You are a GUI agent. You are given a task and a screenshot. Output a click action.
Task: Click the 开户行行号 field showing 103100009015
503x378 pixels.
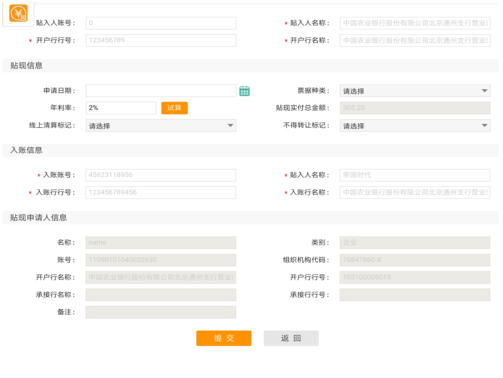pos(415,277)
